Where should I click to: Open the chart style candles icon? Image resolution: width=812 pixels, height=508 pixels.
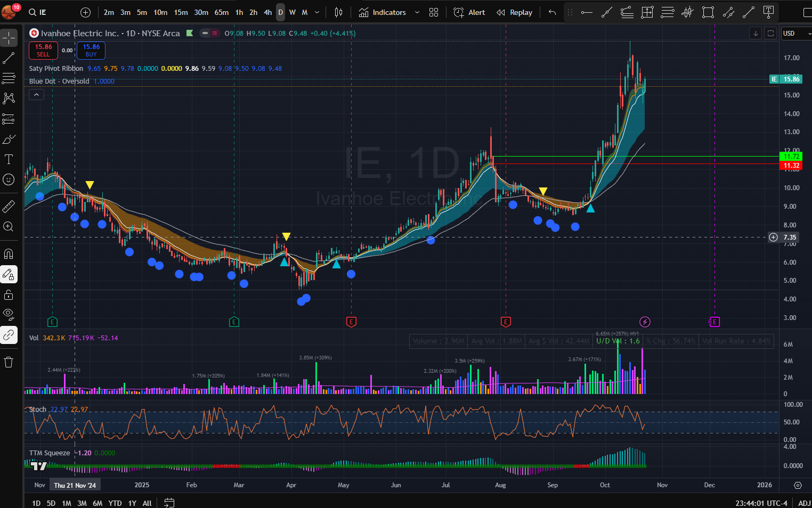pos(338,12)
